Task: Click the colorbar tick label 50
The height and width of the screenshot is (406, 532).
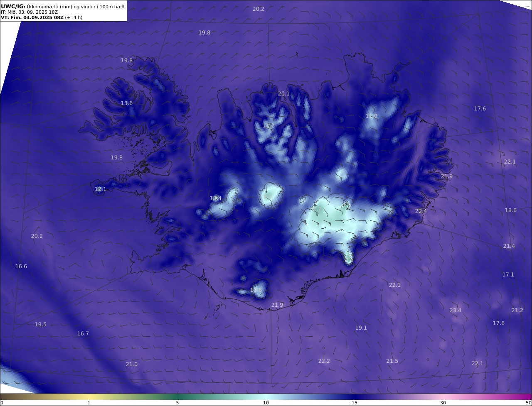Action: pos(528,403)
